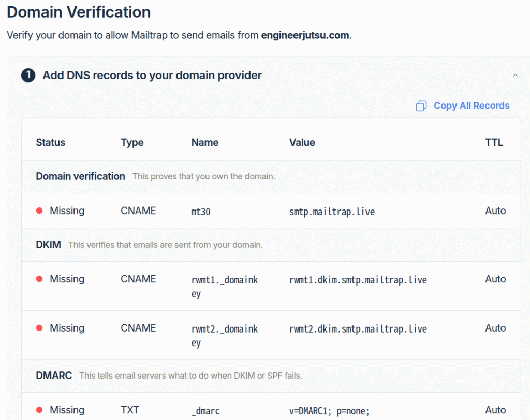Click the Missing indicator in the DMARC section
Image resolution: width=530 pixels, height=420 pixels.
(67, 409)
